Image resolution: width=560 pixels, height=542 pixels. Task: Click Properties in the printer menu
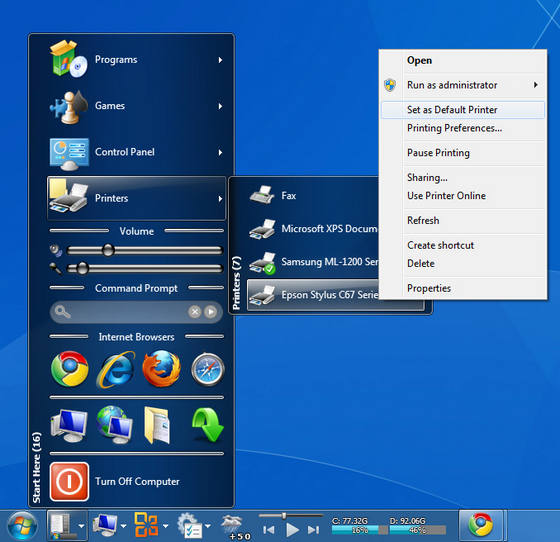coord(429,288)
